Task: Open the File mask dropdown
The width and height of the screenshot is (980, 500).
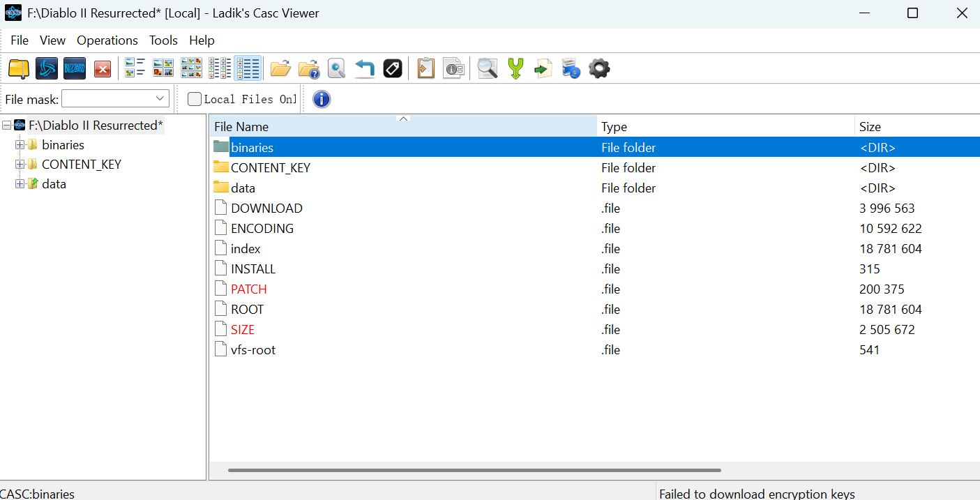Action: (x=160, y=99)
